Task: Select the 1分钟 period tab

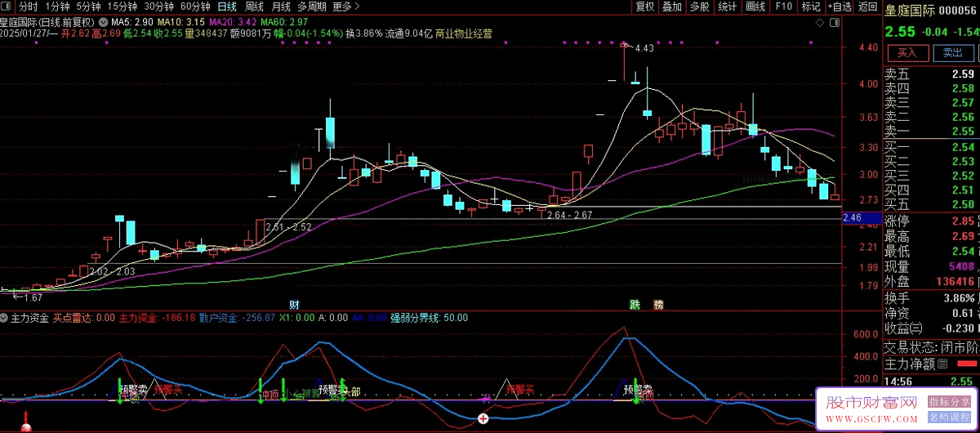Action: tap(57, 7)
